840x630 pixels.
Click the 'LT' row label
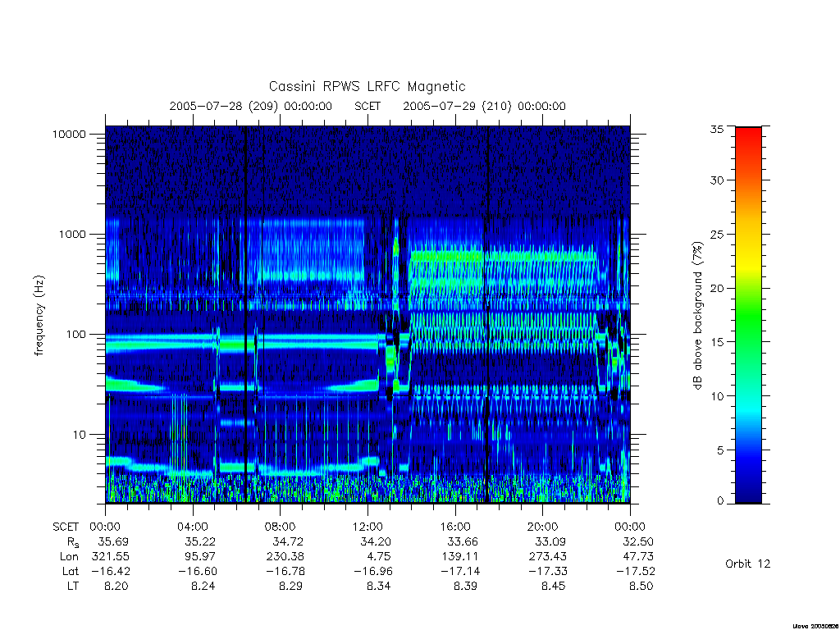coord(73,586)
